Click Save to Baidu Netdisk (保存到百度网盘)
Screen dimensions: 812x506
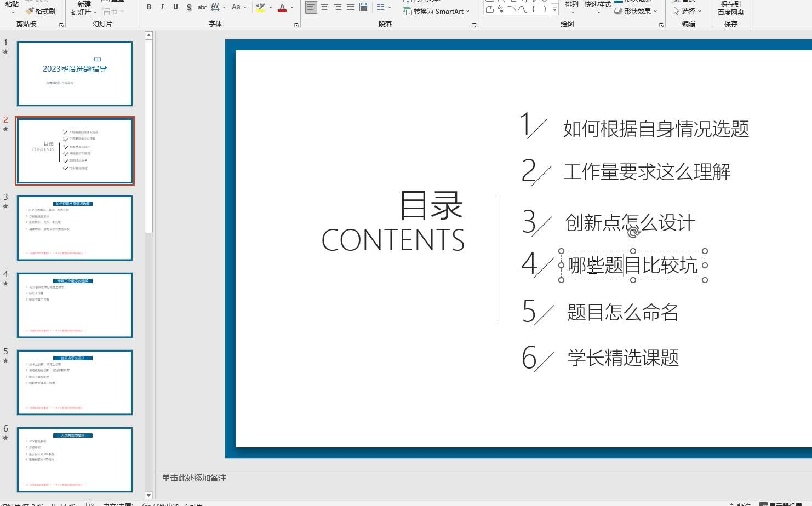point(731,8)
